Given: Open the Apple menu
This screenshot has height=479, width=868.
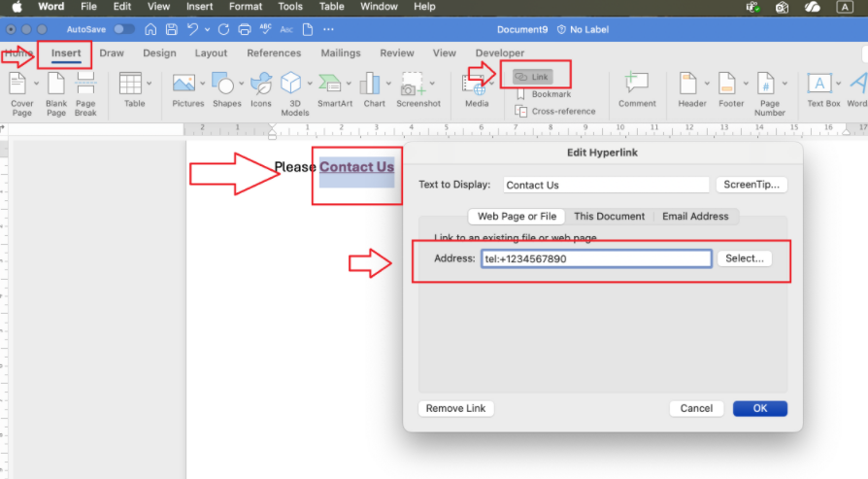Looking at the screenshot, I should (17, 7).
